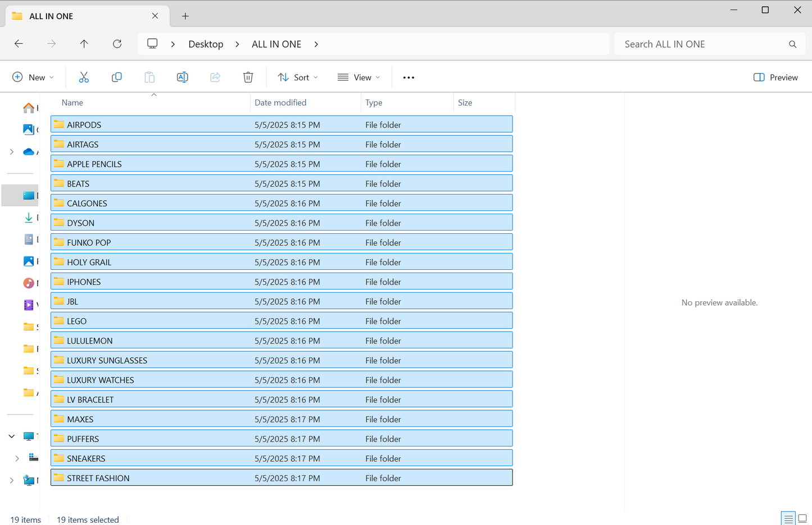Click ALL IN ONE breadcrumb segment

276,44
